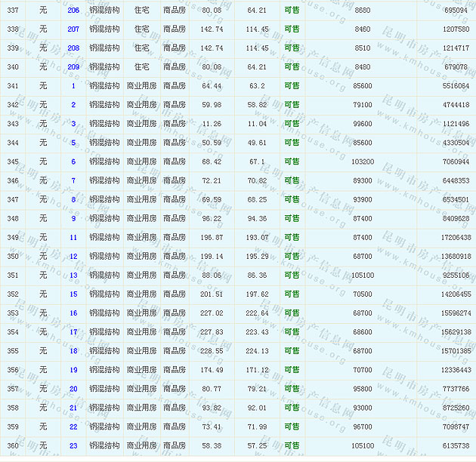Image resolution: width=476 pixels, height=462 pixels.
Task: Select total price 17206438 cell
Action: [x=455, y=238]
